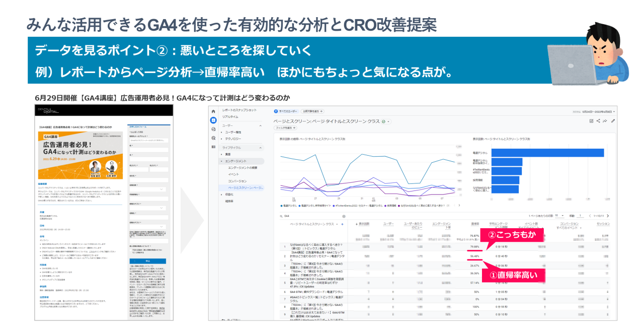
Task: Collapse the ユーザー section
Action: click(261, 125)
